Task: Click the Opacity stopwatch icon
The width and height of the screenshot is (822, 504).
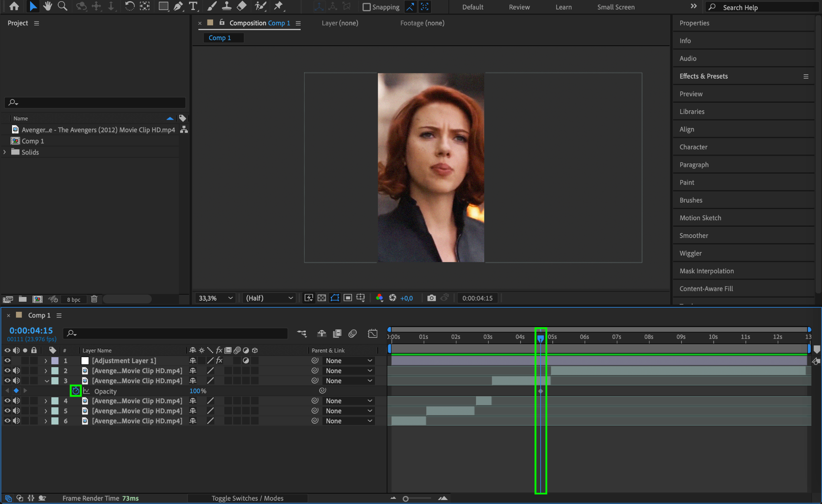Action: (75, 391)
